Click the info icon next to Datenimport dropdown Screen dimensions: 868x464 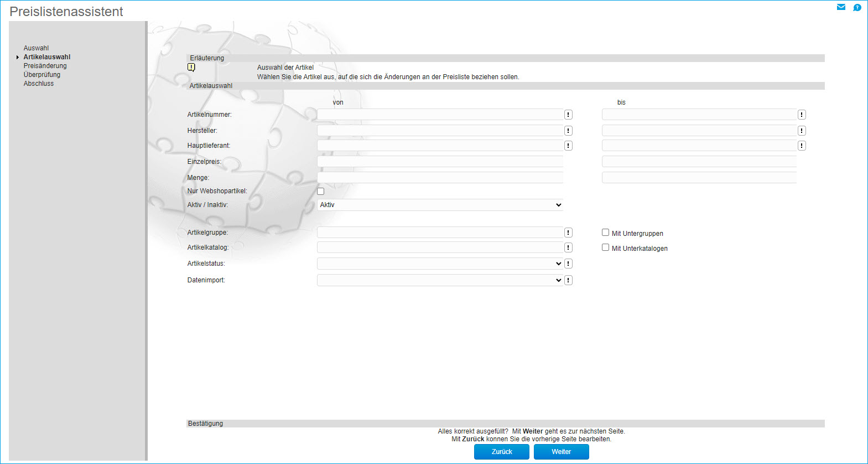568,280
